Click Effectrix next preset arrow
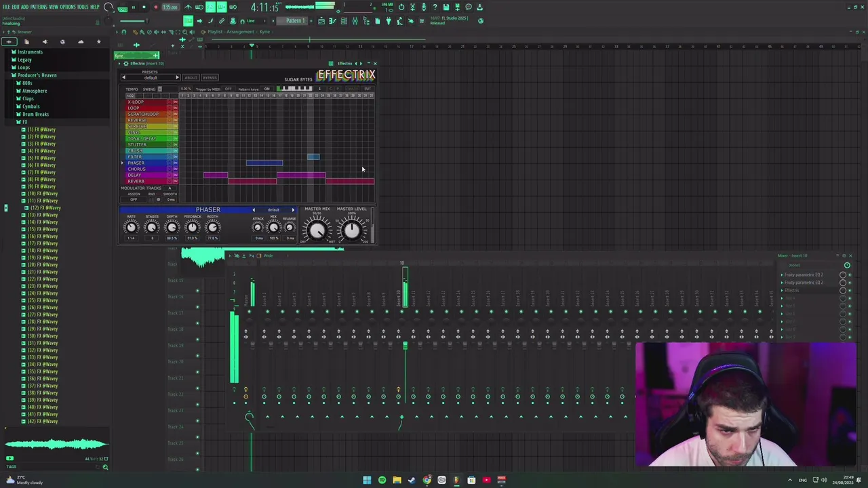The image size is (868, 488). (177, 78)
